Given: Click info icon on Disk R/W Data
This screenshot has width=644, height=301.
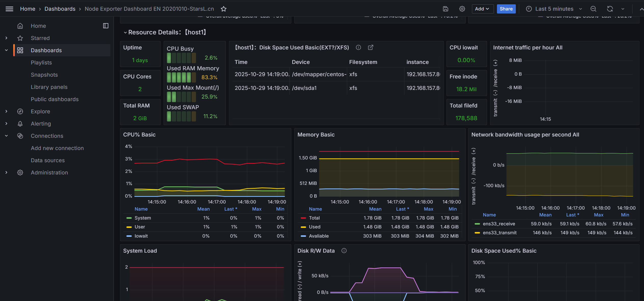Looking at the screenshot, I should tap(344, 251).
